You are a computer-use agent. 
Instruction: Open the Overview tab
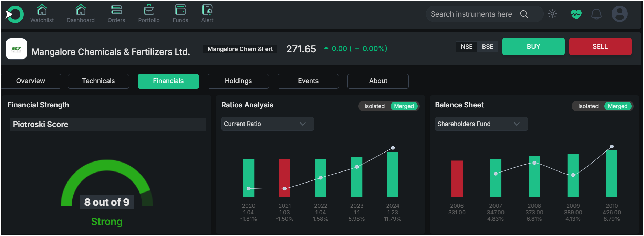pyautogui.click(x=31, y=81)
